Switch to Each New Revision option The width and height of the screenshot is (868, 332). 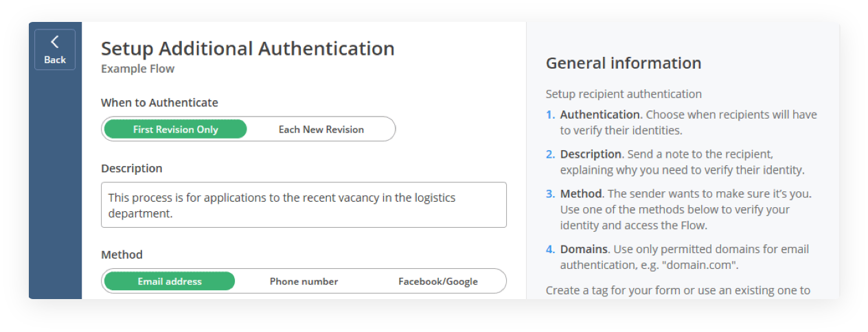pyautogui.click(x=321, y=129)
